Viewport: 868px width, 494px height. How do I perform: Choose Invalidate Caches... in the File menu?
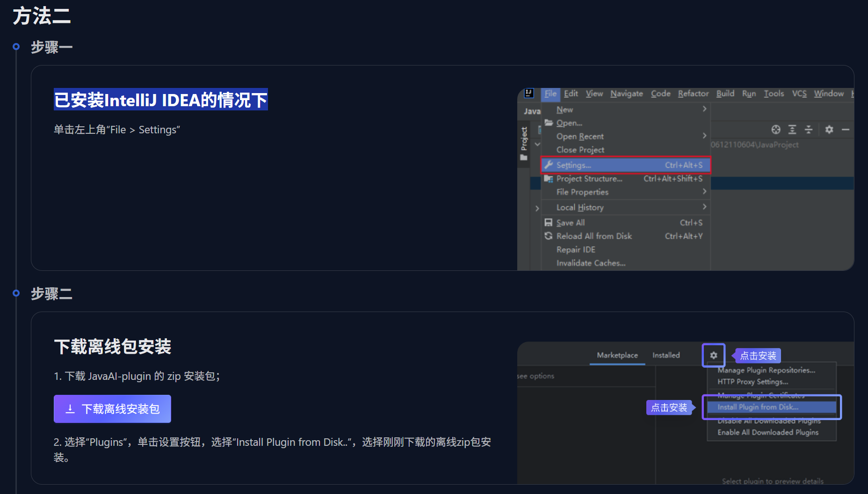[626, 263]
